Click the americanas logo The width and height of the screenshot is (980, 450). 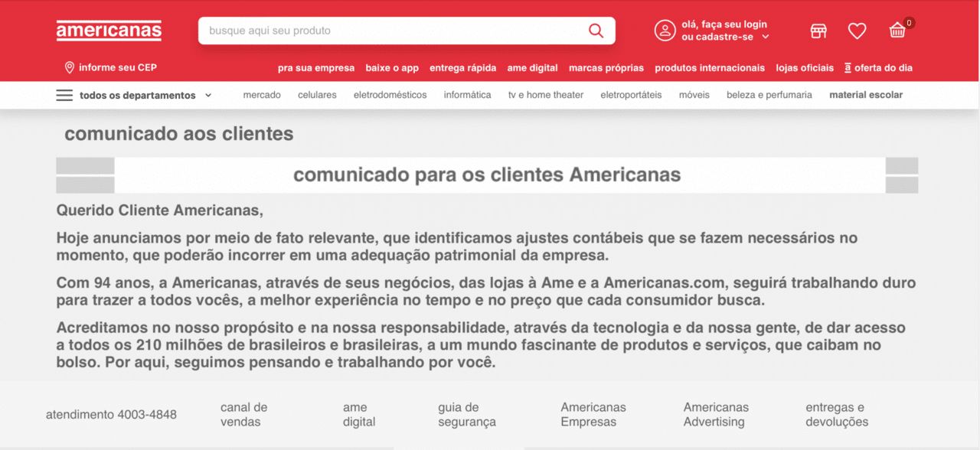point(109,31)
